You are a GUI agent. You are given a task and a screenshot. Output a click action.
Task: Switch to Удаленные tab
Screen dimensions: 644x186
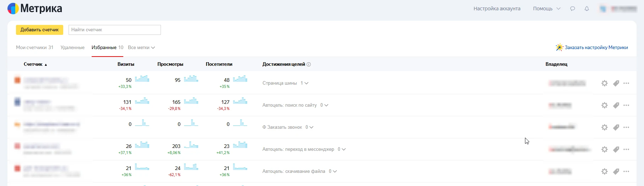[72, 48]
